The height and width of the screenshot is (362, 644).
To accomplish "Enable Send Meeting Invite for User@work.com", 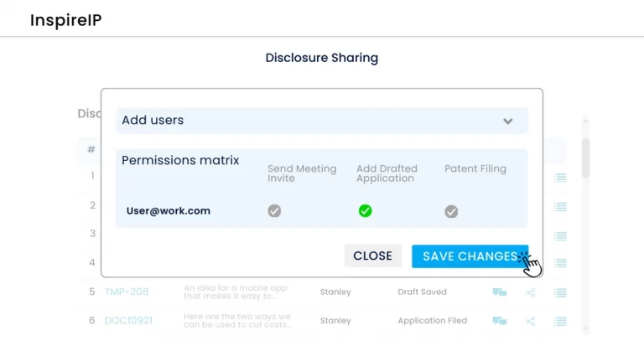I will click(x=274, y=211).
